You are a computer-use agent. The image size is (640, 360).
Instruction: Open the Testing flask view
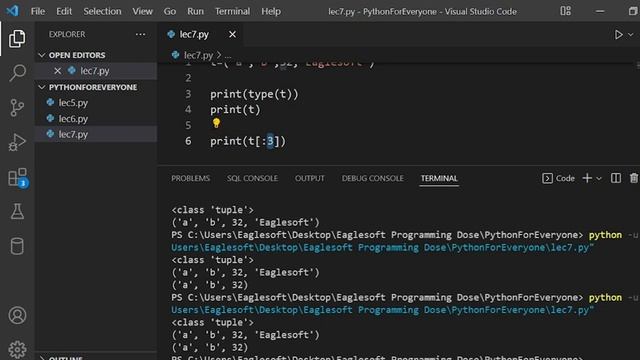pos(17,212)
